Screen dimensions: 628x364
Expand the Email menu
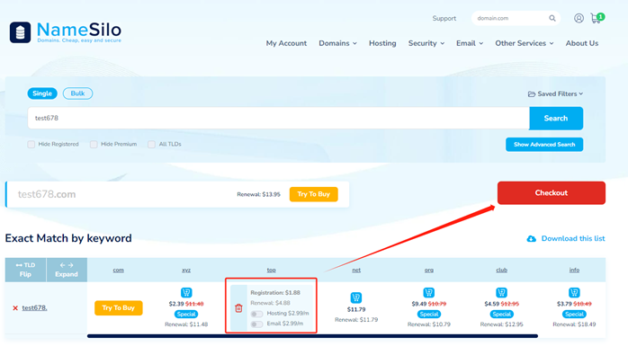pyautogui.click(x=470, y=43)
